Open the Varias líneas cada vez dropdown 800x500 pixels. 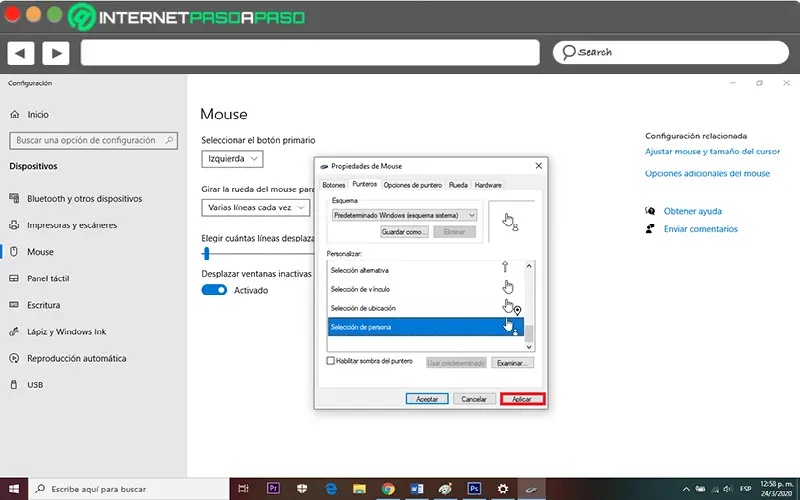pos(256,208)
